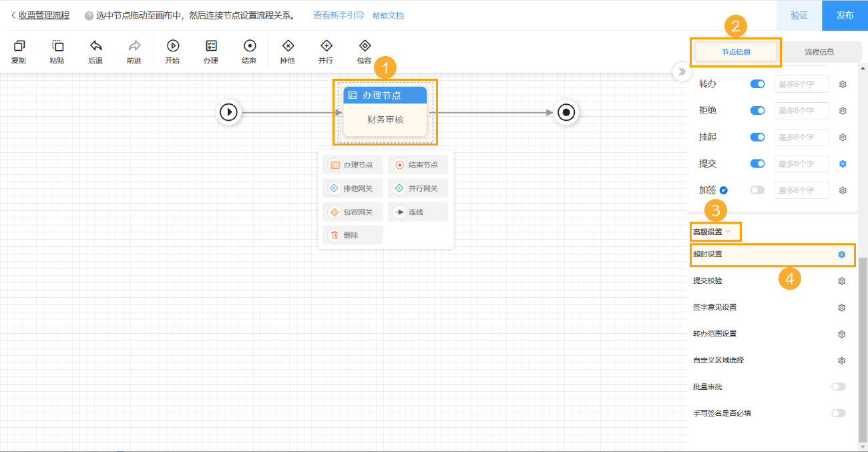
Task: Enable the 加签 toggle switch
Action: click(x=757, y=190)
